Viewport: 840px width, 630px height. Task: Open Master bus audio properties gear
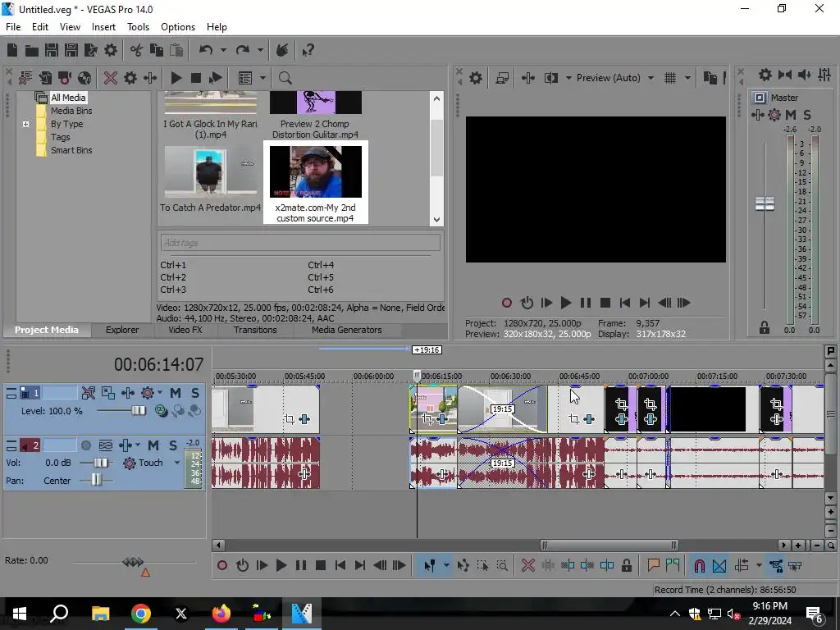[765, 75]
